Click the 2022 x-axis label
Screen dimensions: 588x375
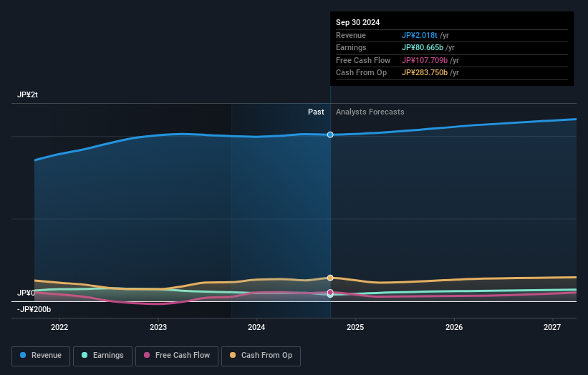[x=59, y=328]
